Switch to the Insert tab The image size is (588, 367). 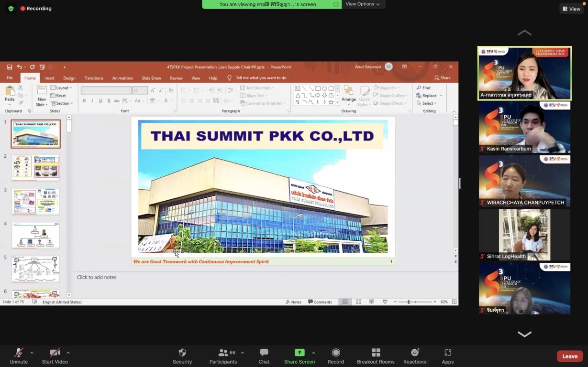[x=49, y=78]
